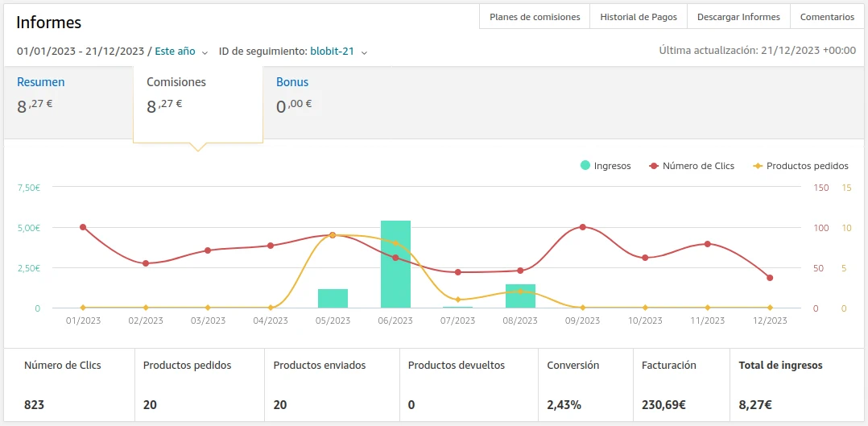The height and width of the screenshot is (426, 868).
Task: Click the 06/2023 income bar
Action: (x=395, y=264)
